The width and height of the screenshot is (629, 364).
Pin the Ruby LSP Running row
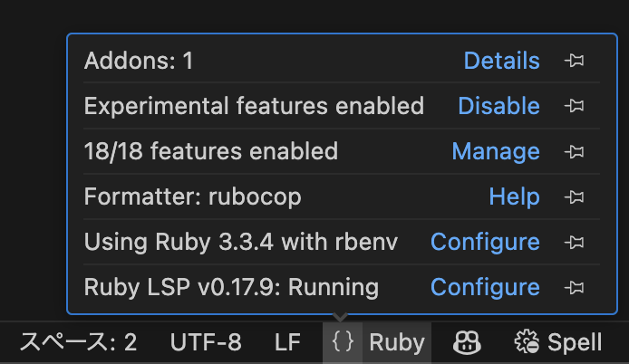[574, 287]
